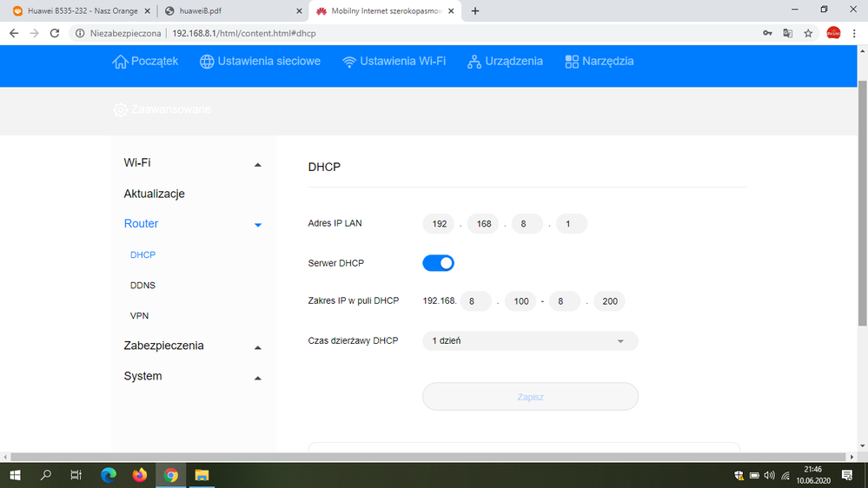Viewport: 868px width, 488px height.
Task: Collapse the Router sidebar section
Action: pyautogui.click(x=257, y=225)
